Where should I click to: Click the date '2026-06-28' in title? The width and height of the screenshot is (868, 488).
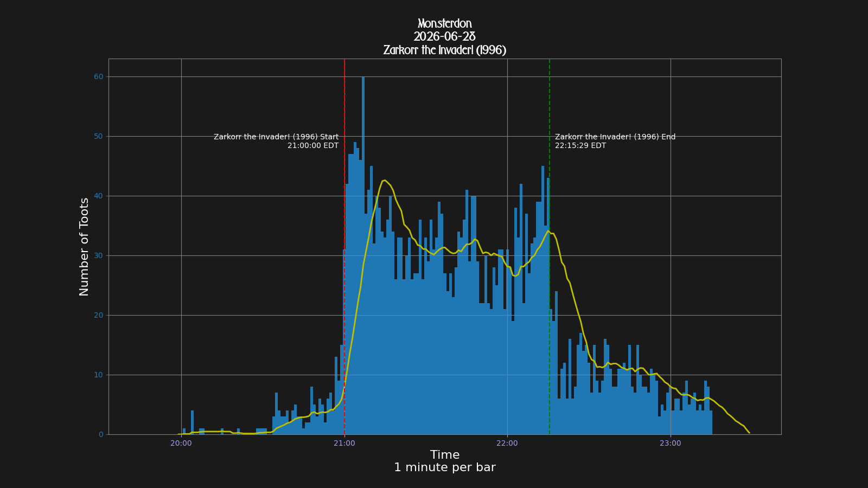click(x=445, y=37)
